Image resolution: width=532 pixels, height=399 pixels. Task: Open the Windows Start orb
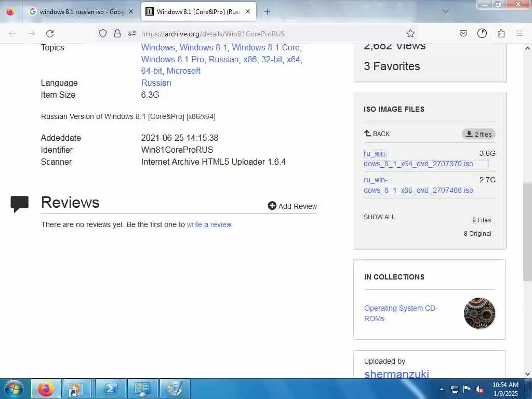[14, 389]
